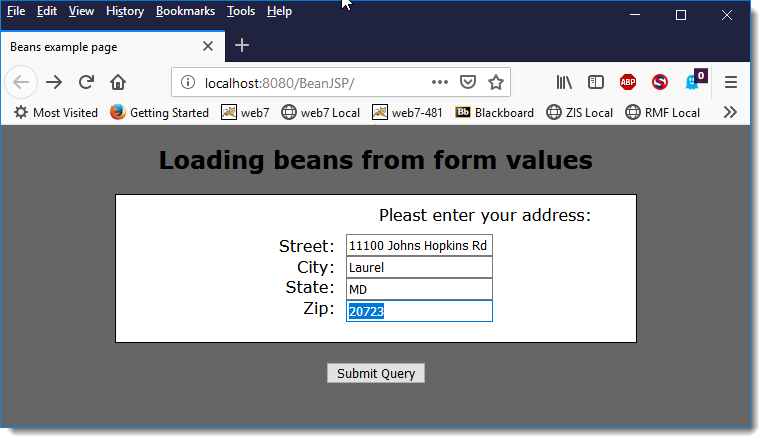The height and width of the screenshot is (443, 766).
Task: Open the NoScript extension icon
Action: 660,82
